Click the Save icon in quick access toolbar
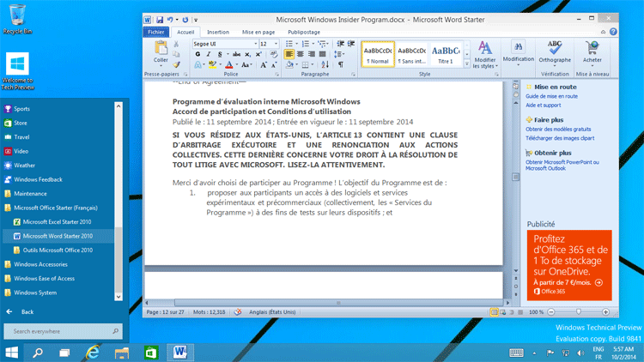The width and height of the screenshot is (644, 362). pos(160,20)
